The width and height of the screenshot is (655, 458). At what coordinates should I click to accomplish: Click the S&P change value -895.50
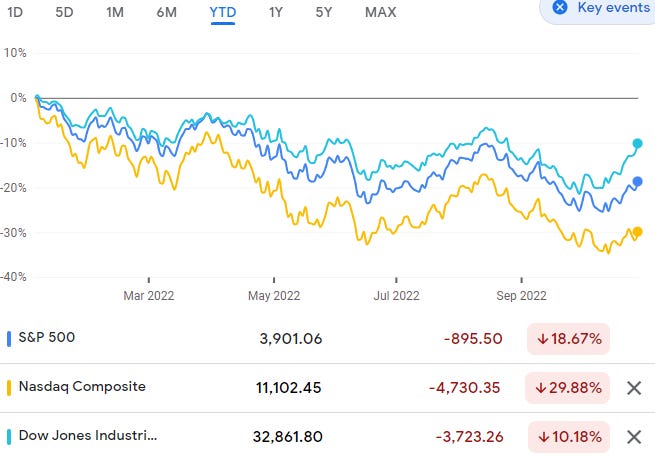473,339
